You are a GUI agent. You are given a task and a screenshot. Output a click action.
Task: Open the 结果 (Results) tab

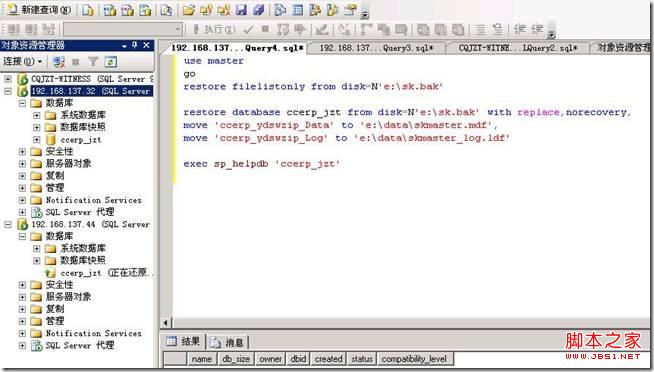[184, 342]
